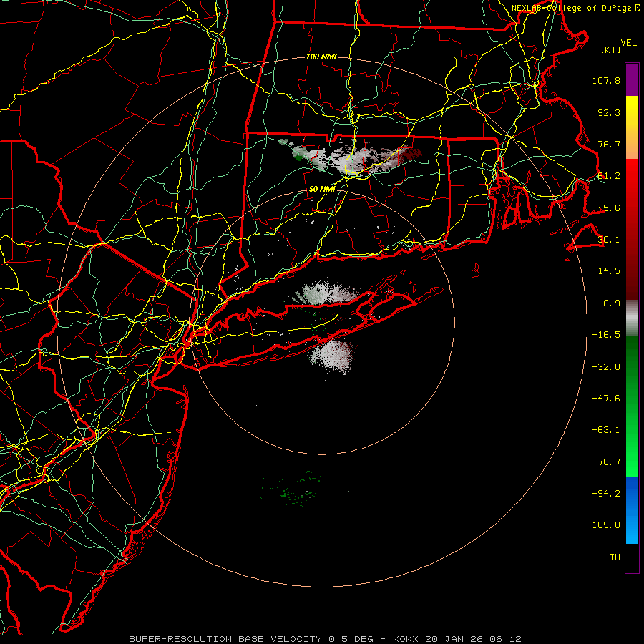The width and height of the screenshot is (644, 644).
Task: Click the NEXLAB College of DuPage title text
Action: [x=575, y=8]
